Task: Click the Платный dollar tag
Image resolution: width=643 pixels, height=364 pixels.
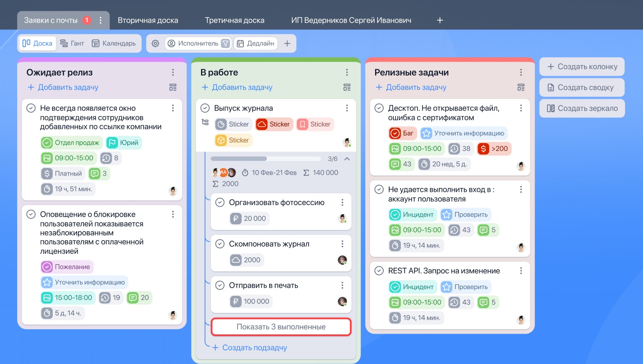Action: (x=63, y=173)
